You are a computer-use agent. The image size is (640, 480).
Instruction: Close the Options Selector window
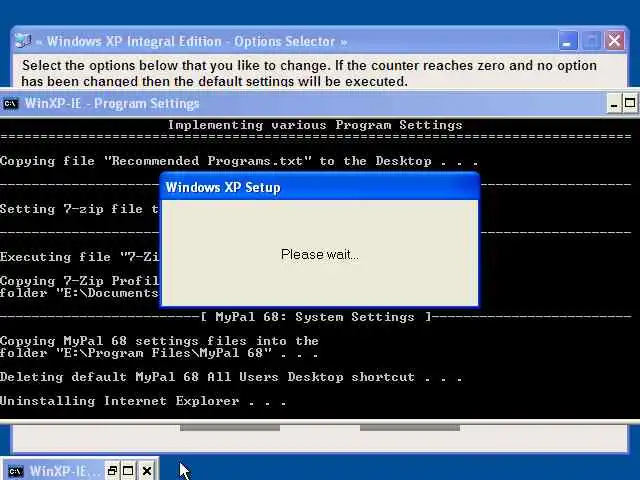click(614, 41)
